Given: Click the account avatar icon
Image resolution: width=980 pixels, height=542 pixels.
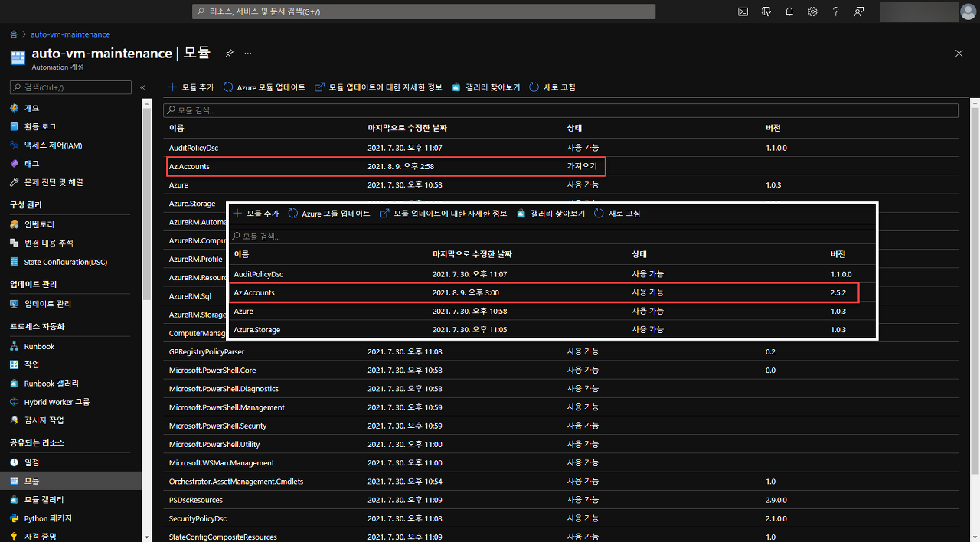Looking at the screenshot, I should click(968, 11).
